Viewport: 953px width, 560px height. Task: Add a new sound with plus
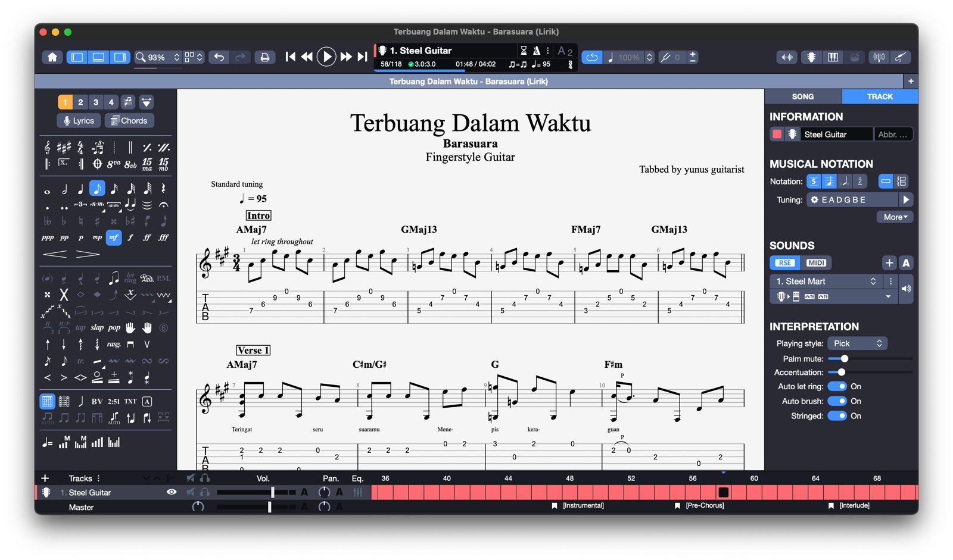click(889, 262)
